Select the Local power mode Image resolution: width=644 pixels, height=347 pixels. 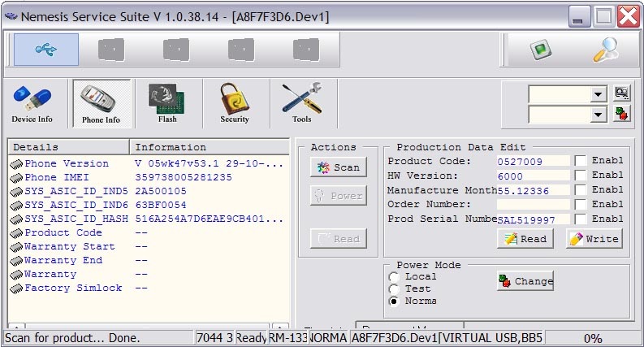(x=394, y=277)
